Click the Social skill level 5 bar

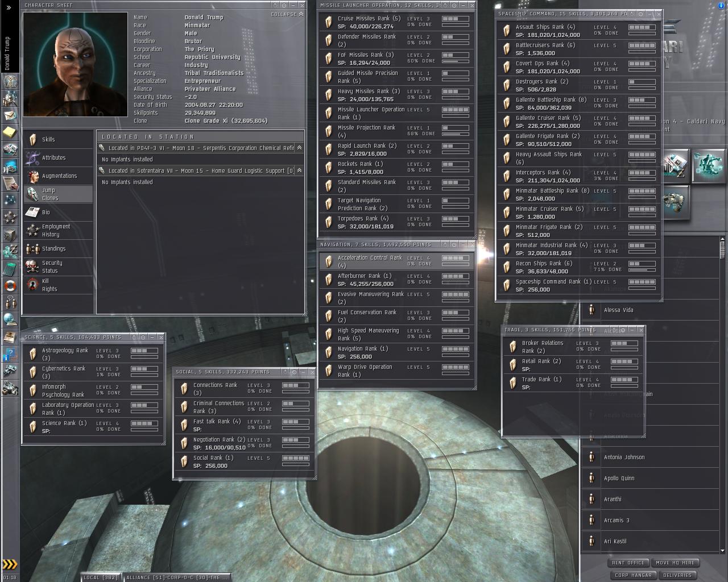pos(296,458)
